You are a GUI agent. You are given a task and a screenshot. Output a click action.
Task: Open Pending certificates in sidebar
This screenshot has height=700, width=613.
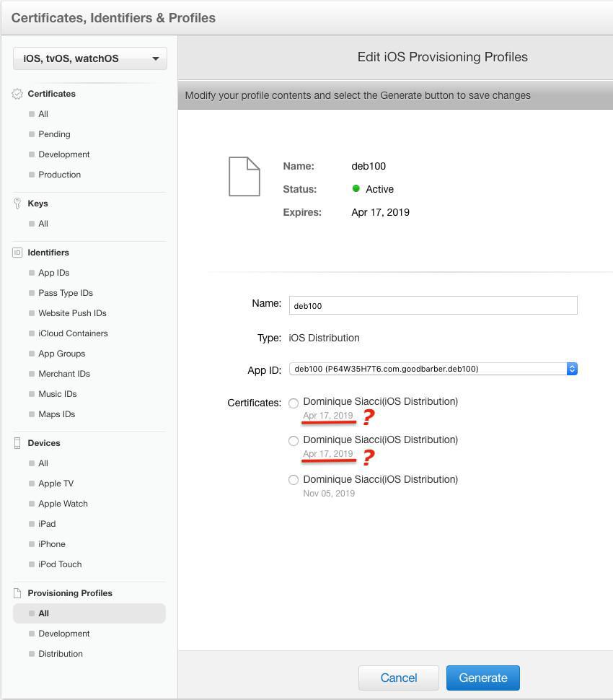[54, 134]
